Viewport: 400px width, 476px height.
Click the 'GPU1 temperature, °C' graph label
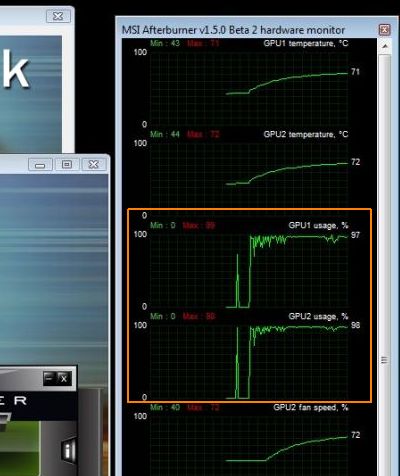pyautogui.click(x=306, y=43)
